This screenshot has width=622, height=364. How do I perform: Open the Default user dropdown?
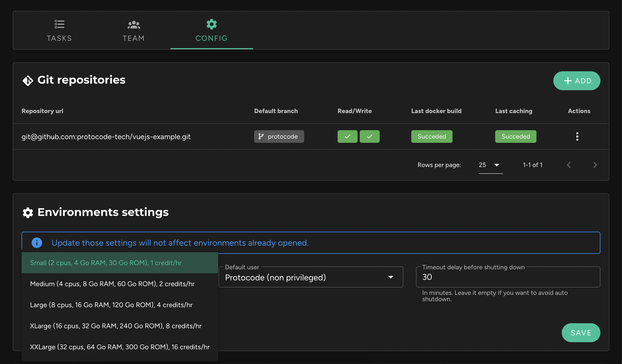[x=311, y=277]
